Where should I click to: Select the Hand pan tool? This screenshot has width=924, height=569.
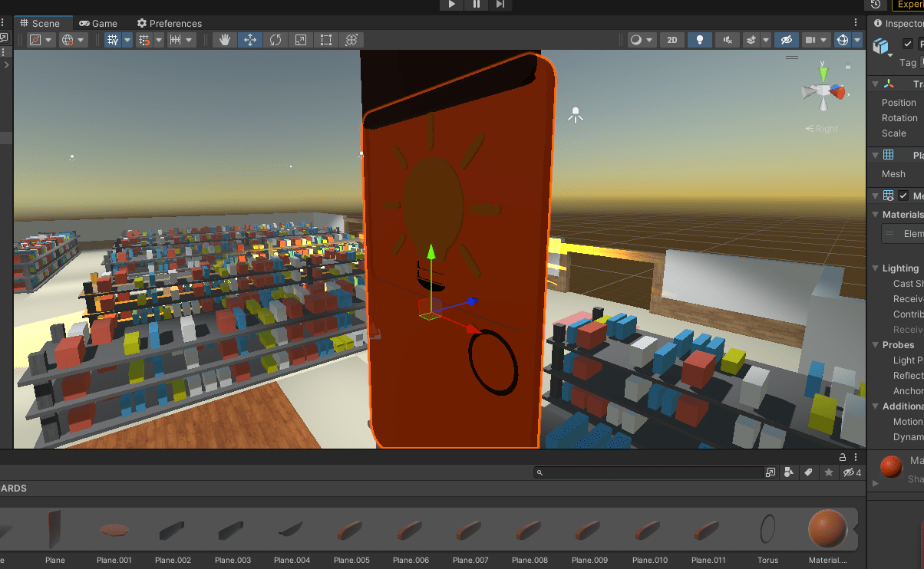tap(224, 40)
